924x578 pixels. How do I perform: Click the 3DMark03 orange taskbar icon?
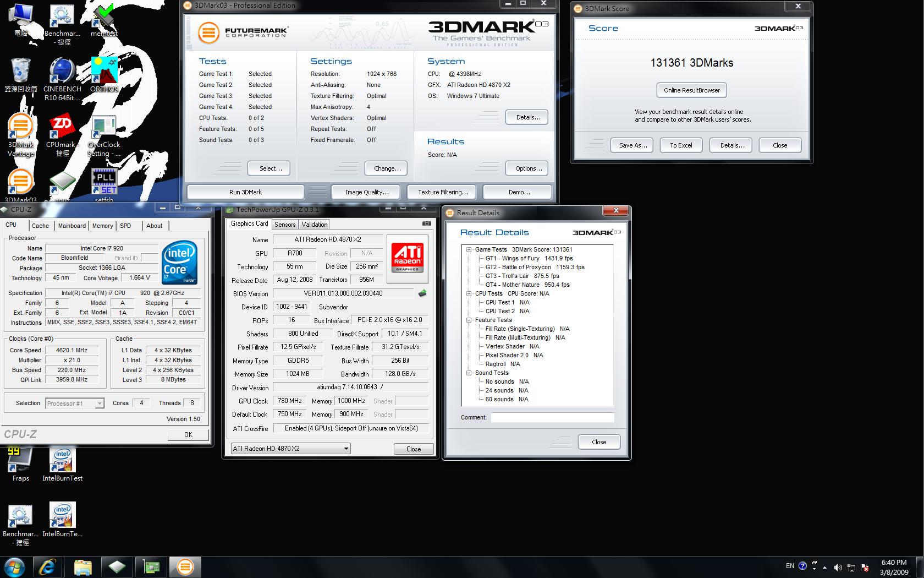tap(185, 567)
